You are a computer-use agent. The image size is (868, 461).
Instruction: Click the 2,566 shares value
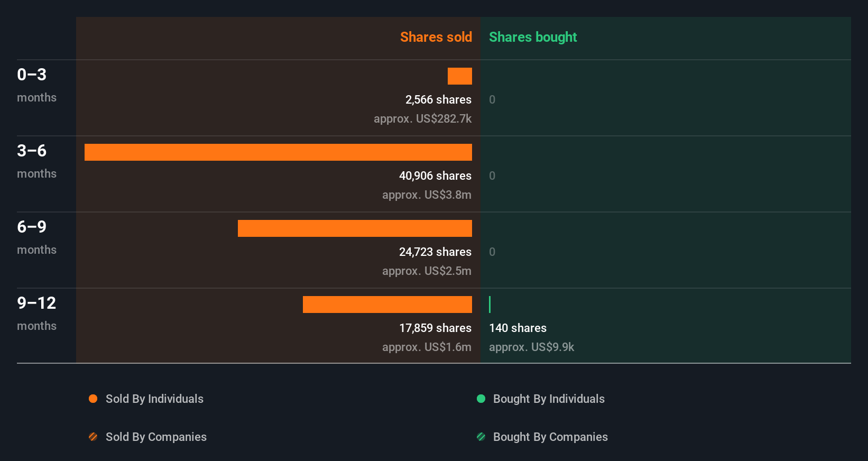click(438, 100)
